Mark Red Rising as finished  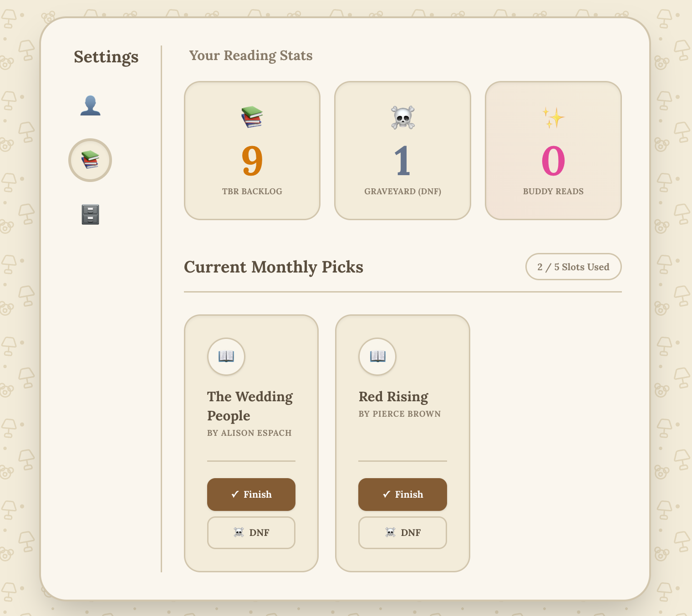click(x=402, y=495)
